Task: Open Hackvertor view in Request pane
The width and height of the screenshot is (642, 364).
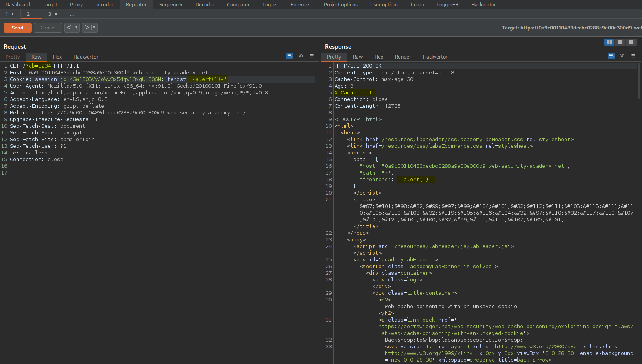Action: point(86,57)
